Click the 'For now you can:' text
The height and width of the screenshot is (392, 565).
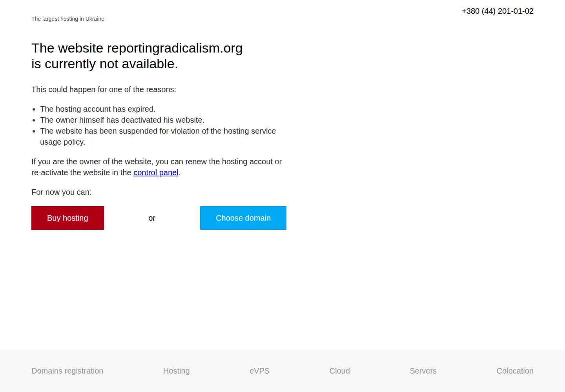pos(61,192)
